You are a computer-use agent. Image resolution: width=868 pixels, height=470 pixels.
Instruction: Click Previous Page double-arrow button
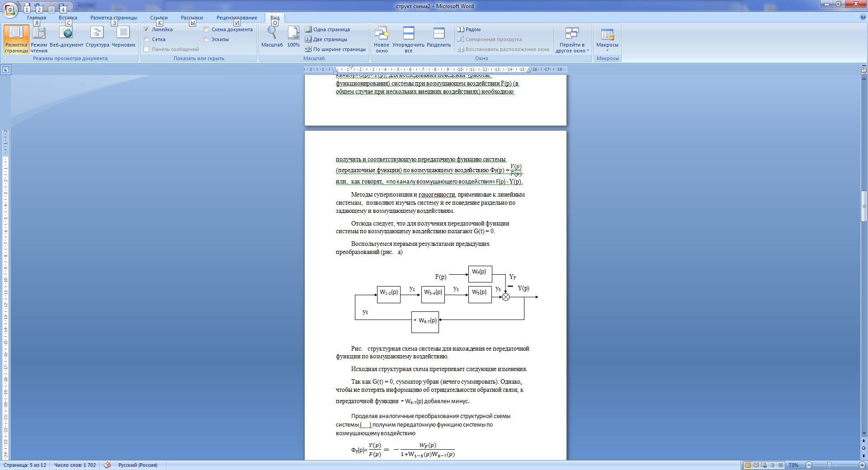coord(864,441)
